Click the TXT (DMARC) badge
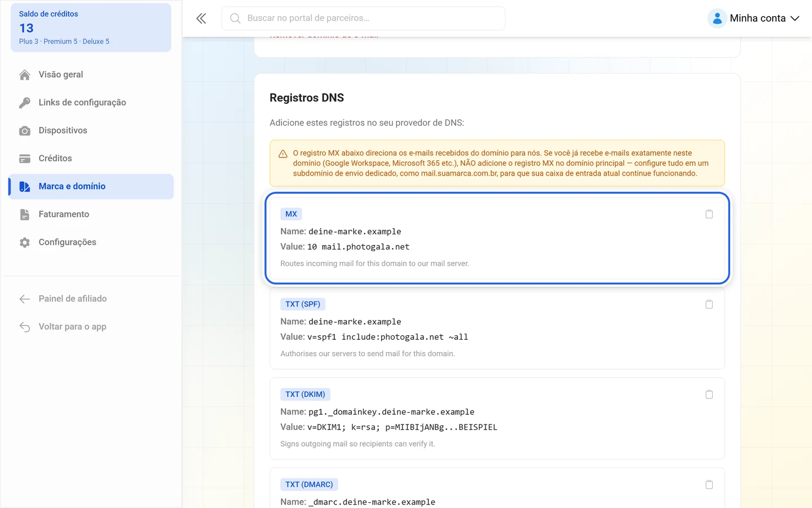This screenshot has width=812, height=508. 309,485
